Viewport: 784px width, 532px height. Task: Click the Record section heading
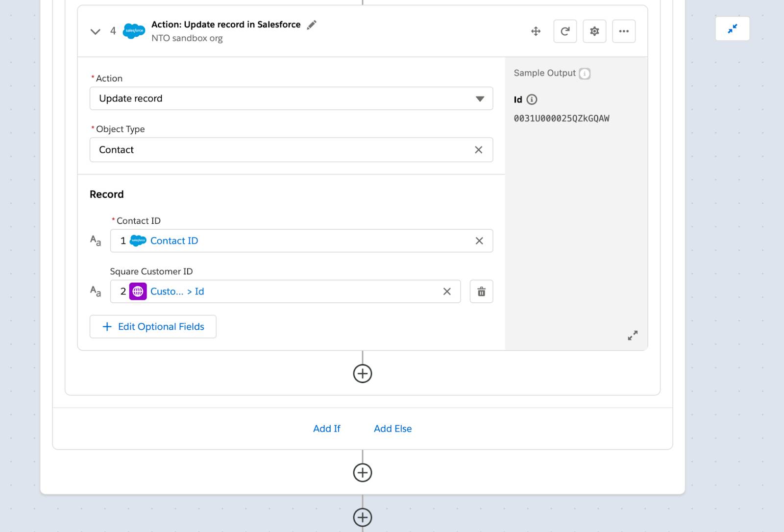pyautogui.click(x=107, y=194)
